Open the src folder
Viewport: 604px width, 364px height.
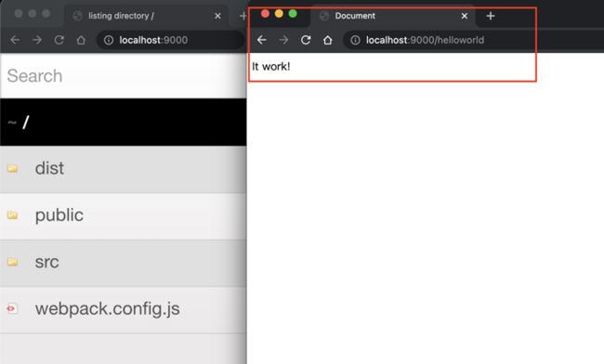[x=124, y=263]
